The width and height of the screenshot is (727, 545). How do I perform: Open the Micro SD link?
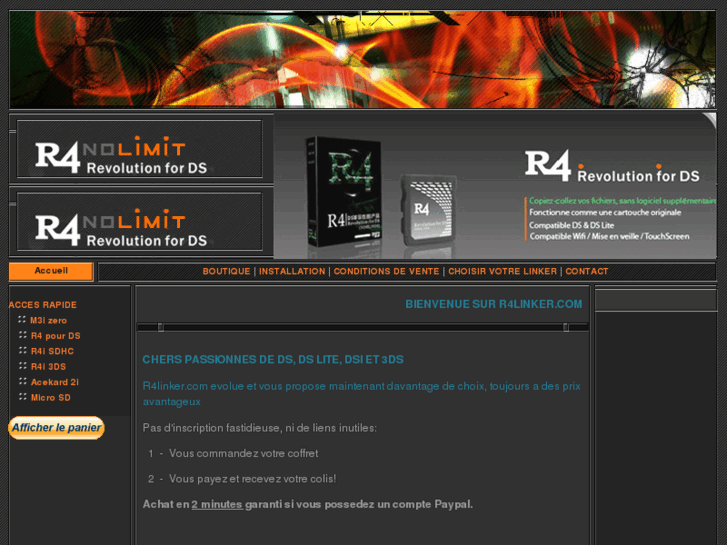(x=51, y=398)
